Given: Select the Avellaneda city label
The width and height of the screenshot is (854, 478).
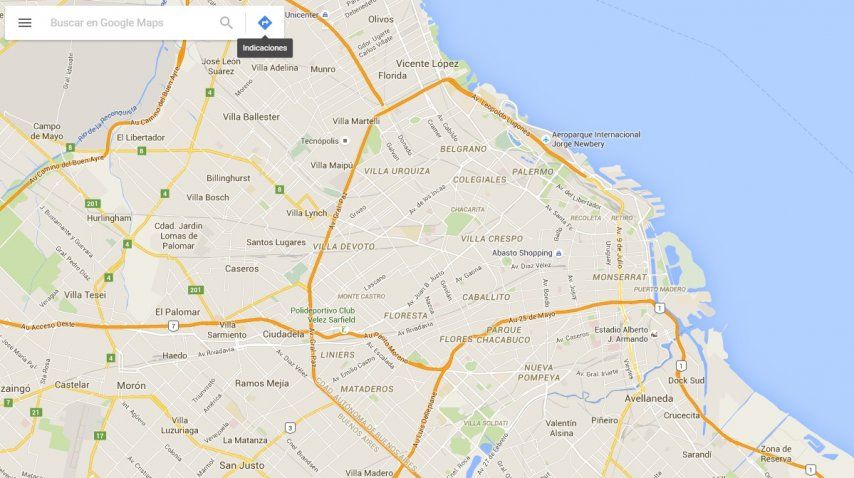Looking at the screenshot, I should 649,399.
